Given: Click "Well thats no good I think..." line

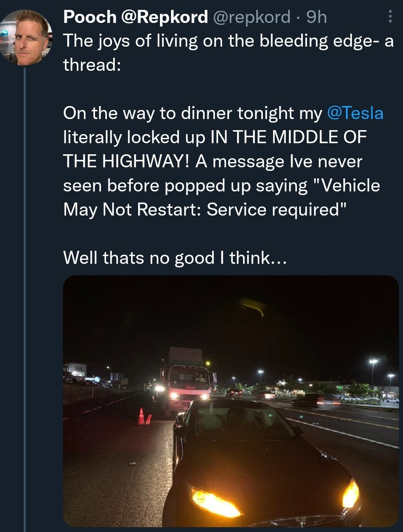Looking at the screenshot, I should coord(174,258).
